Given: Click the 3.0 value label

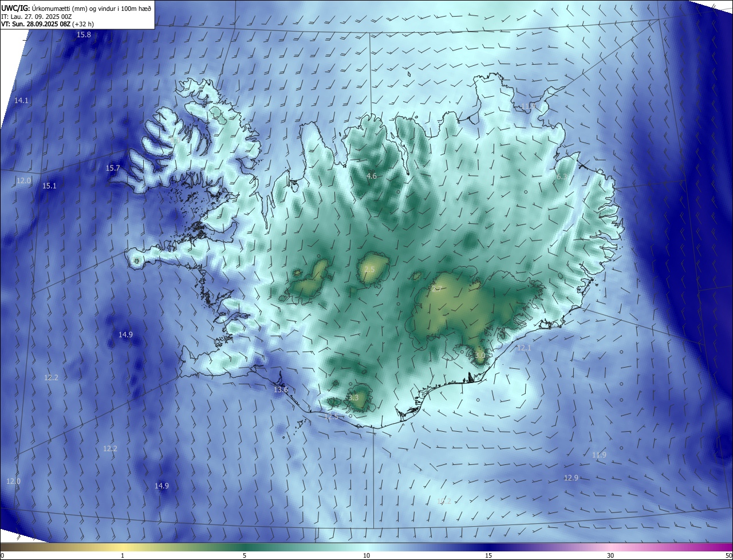Looking at the screenshot, I should coord(480,355).
